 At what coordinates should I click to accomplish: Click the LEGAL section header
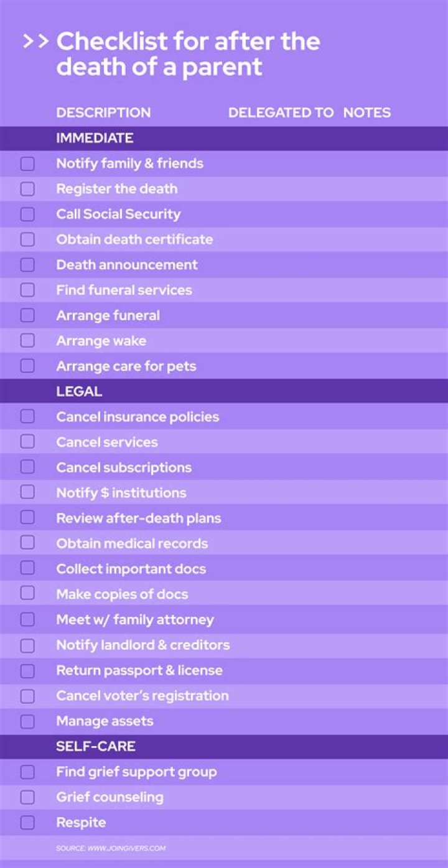[79, 392]
